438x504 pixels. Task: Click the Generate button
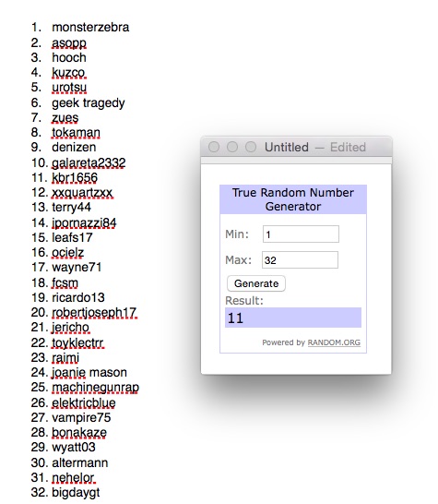[x=256, y=283]
